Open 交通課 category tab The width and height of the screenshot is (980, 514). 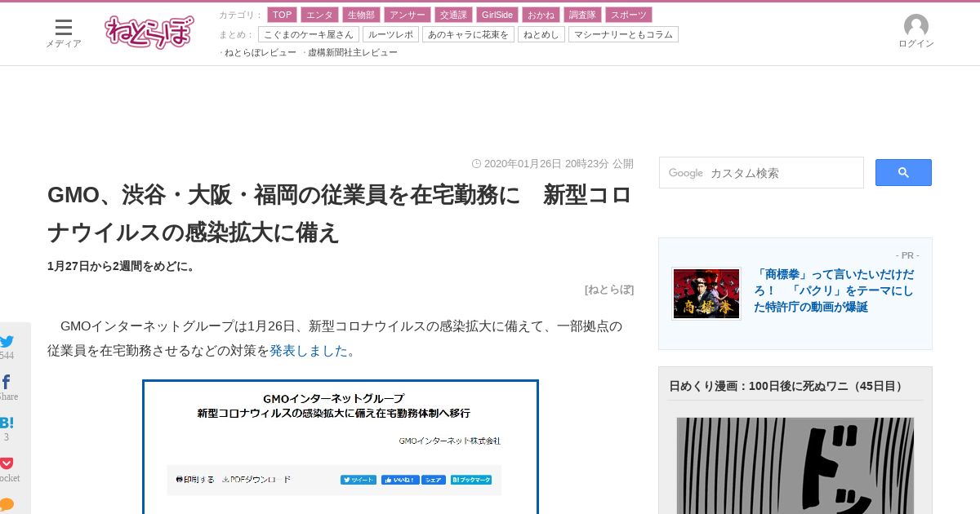tap(453, 15)
